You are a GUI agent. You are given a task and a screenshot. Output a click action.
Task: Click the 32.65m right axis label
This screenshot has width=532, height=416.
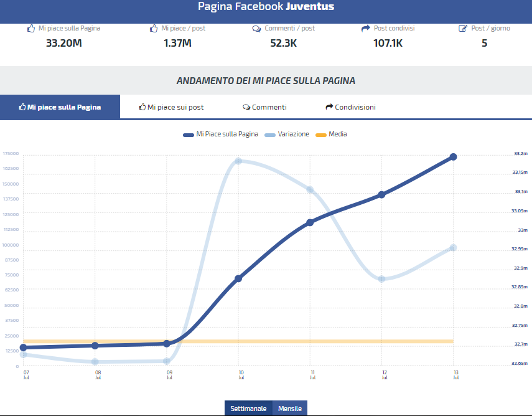tap(520, 363)
